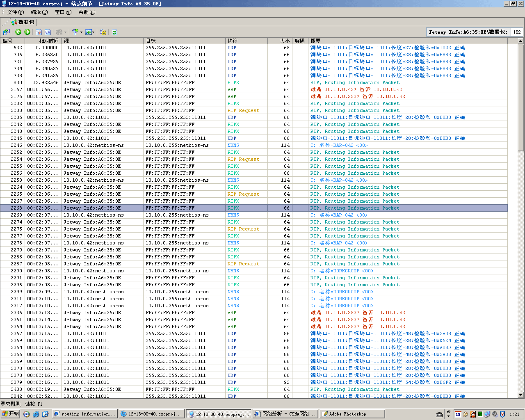Image resolution: width=525 pixels, height=420 pixels.
Task: Open the 开始 Start button on taskbar
Action: (x=11, y=414)
